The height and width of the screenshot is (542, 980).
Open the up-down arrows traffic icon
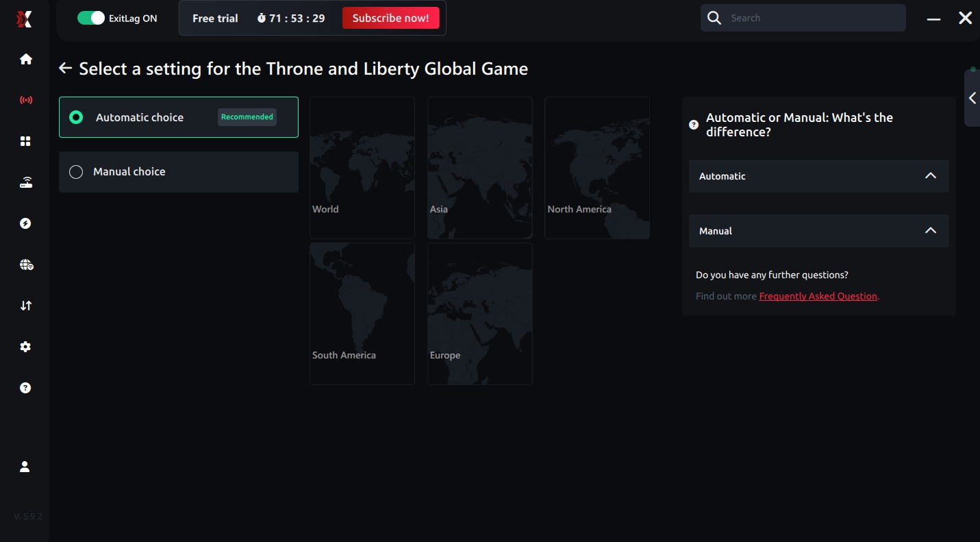click(x=26, y=306)
